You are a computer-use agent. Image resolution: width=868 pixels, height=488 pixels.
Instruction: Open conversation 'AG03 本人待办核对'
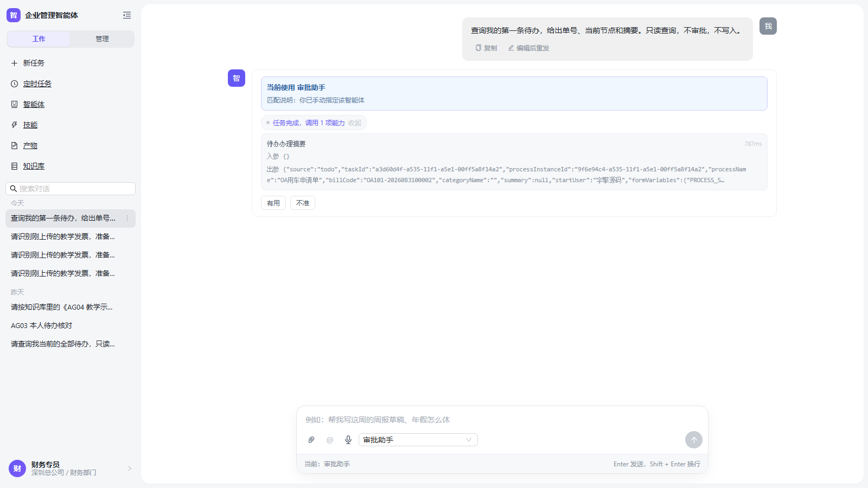click(71, 325)
